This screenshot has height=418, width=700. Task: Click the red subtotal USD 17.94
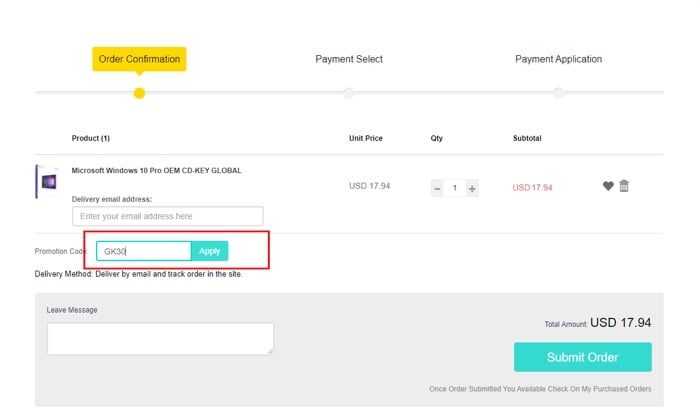[532, 188]
